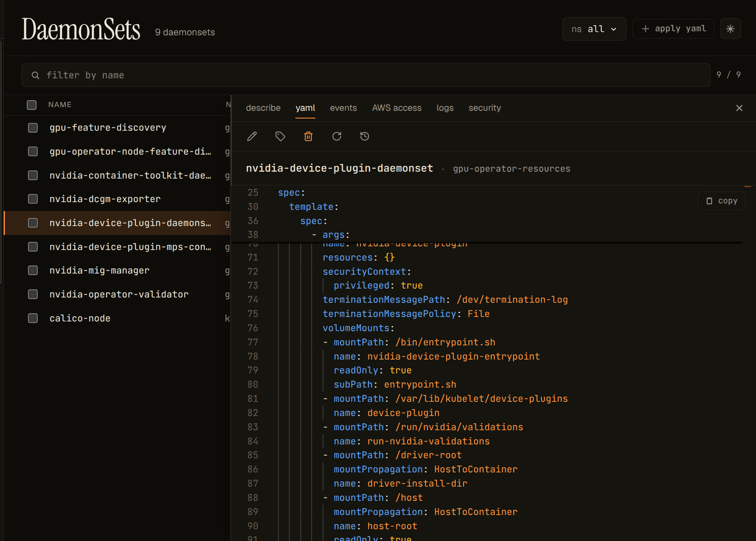Select nvidia-operator-validator row

pos(117,294)
